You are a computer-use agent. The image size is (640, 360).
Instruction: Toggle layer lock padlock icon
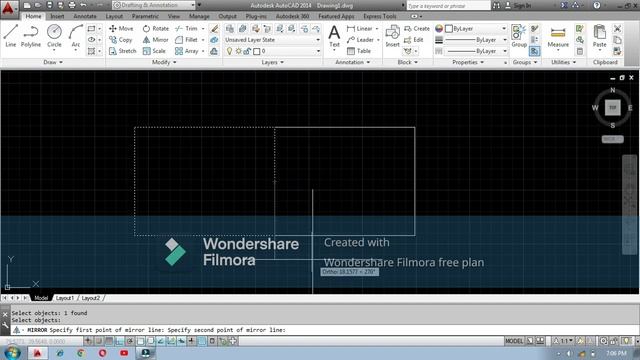(247, 51)
